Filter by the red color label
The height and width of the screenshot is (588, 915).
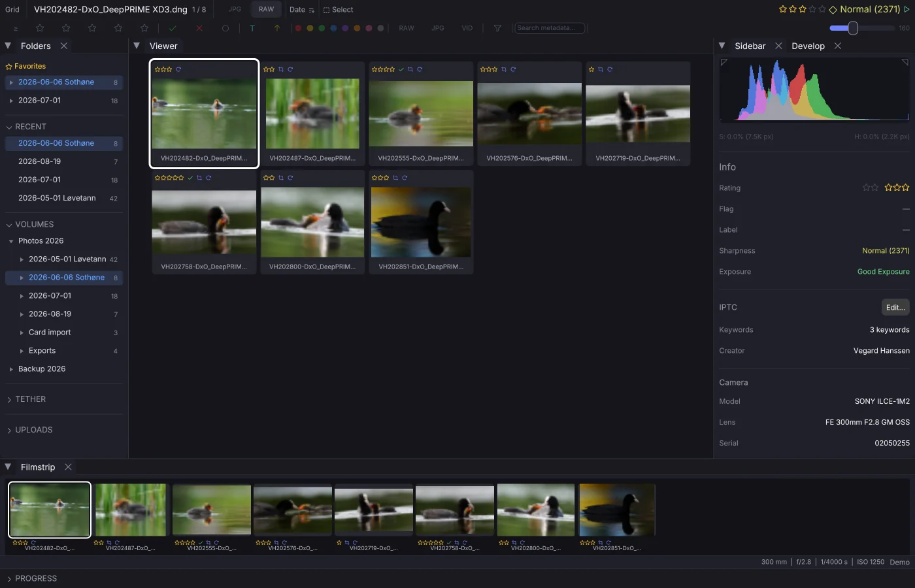(x=298, y=28)
